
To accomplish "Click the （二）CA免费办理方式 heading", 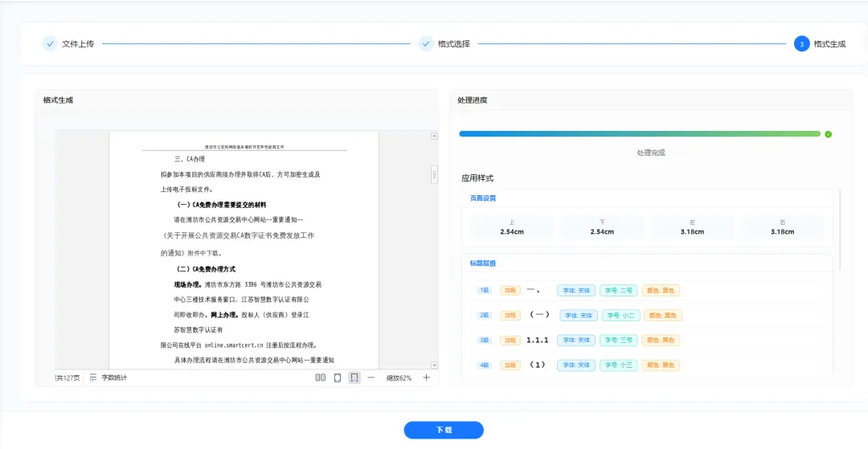I will pos(207,269).
